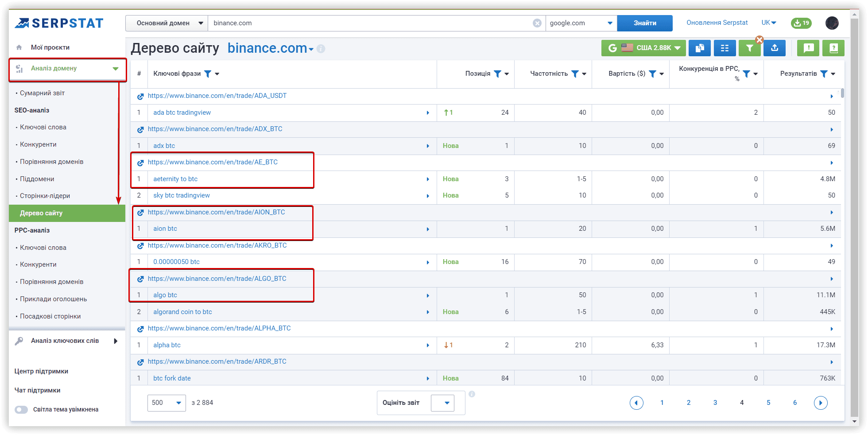Open Приклади оголошень in the sidebar
Viewport: 868px width, 435px height.
point(53,299)
